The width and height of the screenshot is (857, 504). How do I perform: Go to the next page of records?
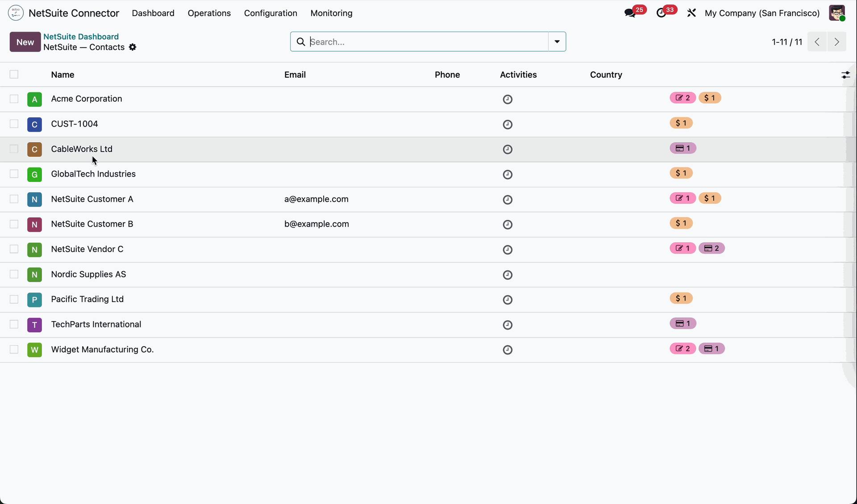pos(836,42)
